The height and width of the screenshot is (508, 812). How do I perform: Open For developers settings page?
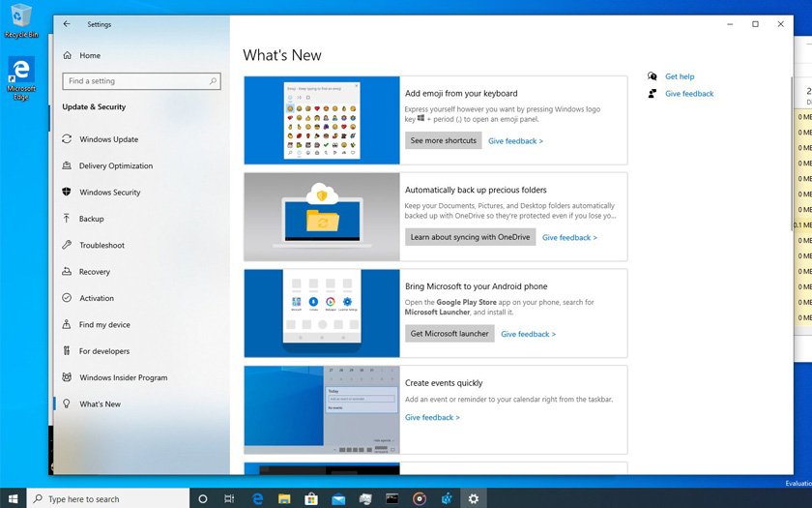coord(103,351)
